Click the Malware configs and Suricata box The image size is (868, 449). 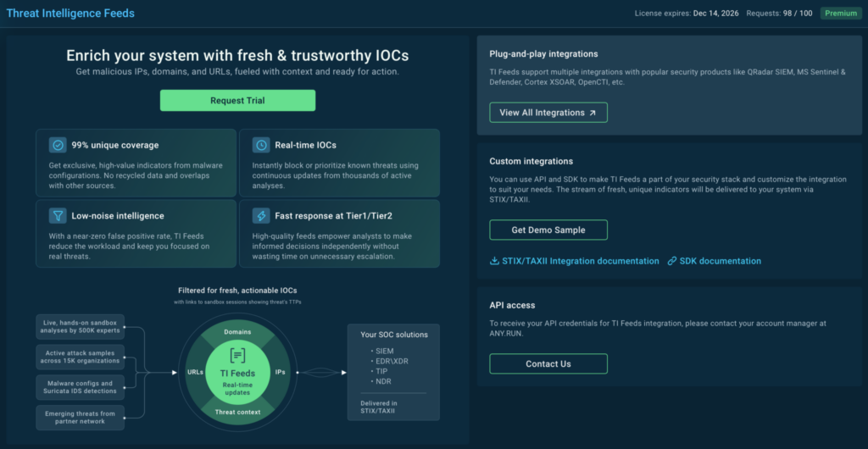click(81, 387)
